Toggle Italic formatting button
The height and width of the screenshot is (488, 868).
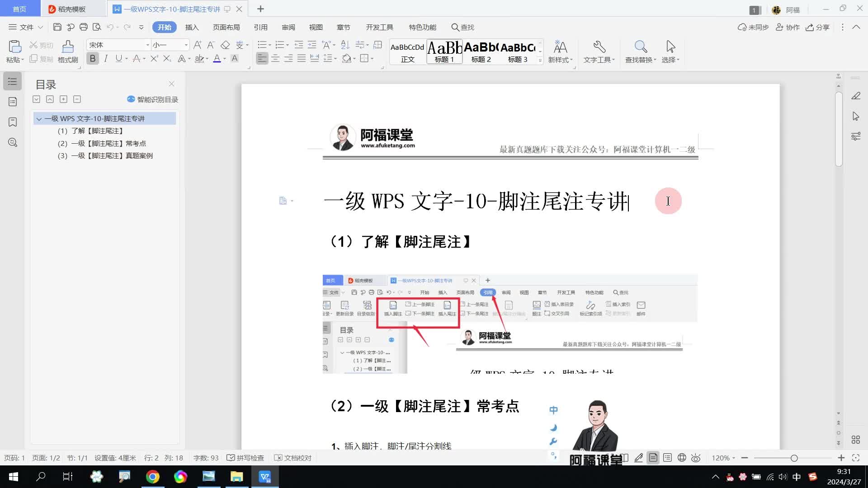click(106, 58)
